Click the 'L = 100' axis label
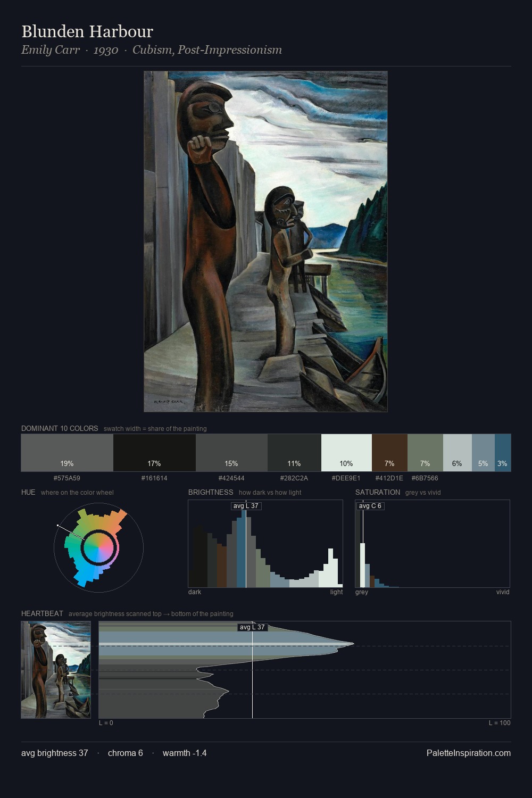 [500, 723]
